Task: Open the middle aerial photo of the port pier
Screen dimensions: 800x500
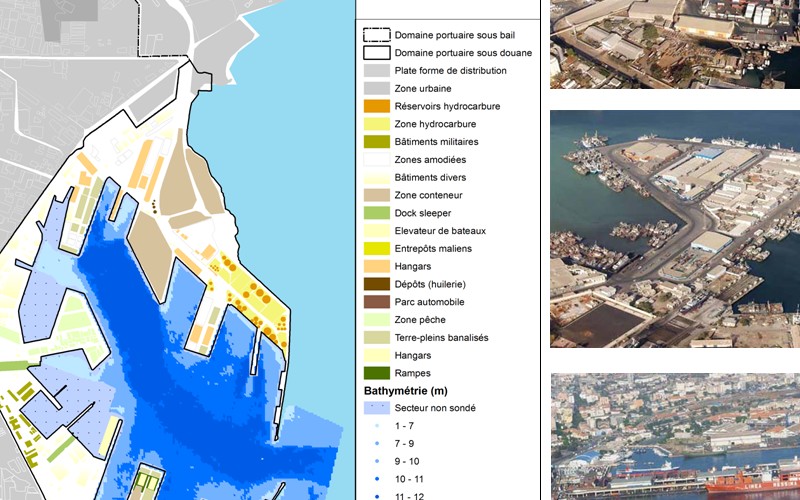Action: [675, 229]
